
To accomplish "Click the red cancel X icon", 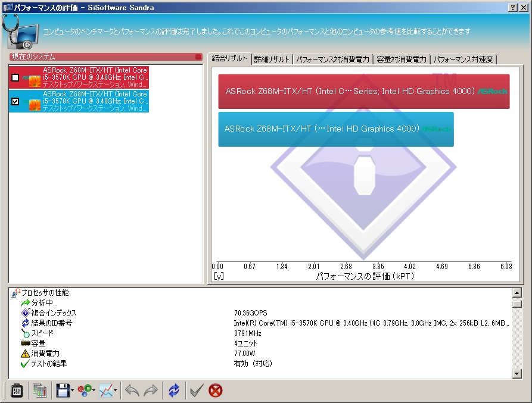I will pos(216,391).
